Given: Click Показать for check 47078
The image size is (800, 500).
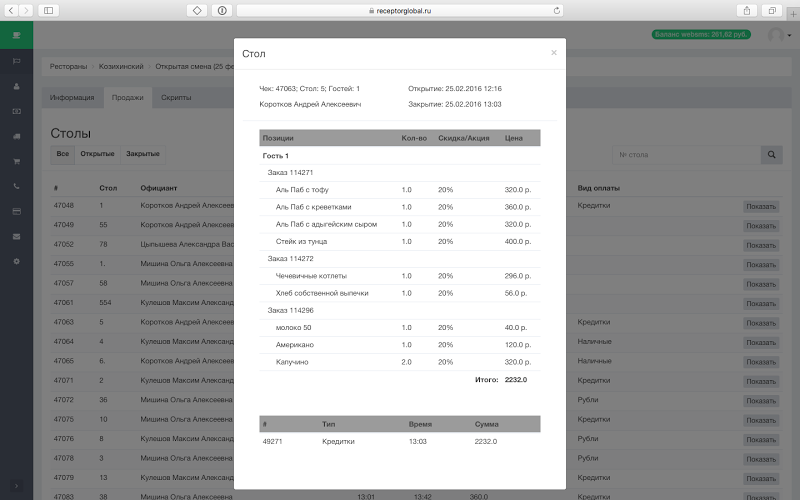Looking at the screenshot, I should click(761, 459).
